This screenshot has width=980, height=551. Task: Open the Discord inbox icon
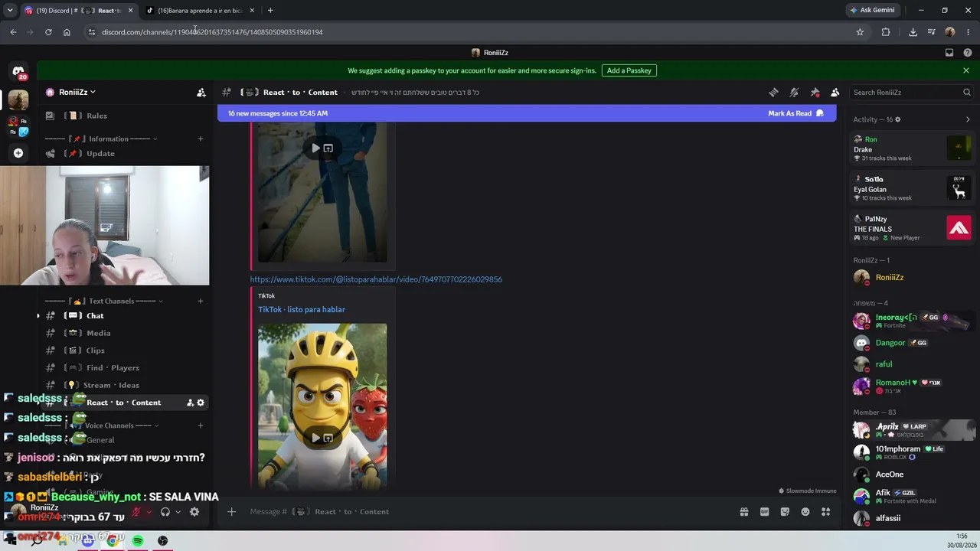coord(949,53)
